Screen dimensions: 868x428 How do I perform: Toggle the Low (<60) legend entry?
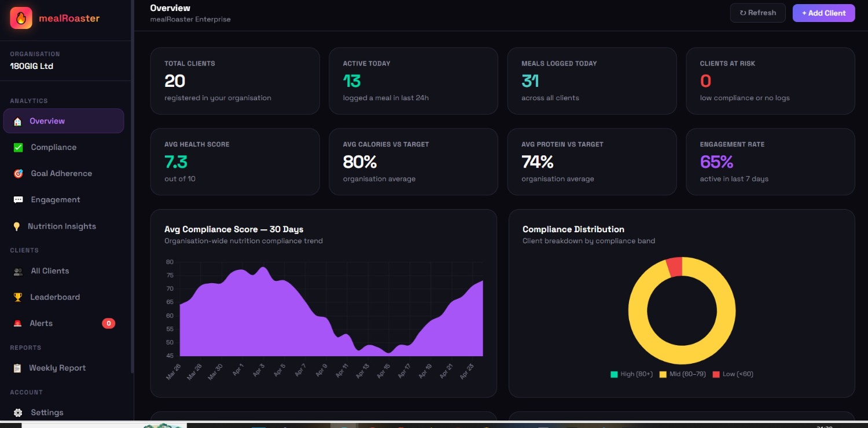733,374
